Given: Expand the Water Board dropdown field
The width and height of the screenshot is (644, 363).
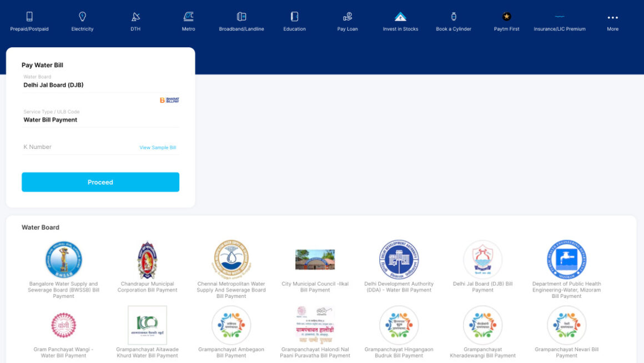Looking at the screenshot, I should [x=100, y=85].
